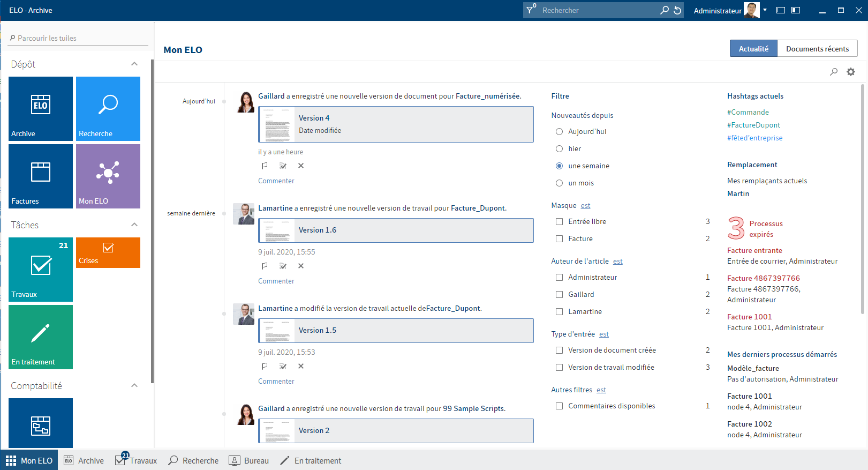Select Bureau in bottom bar
868x470 pixels.
click(x=249, y=460)
